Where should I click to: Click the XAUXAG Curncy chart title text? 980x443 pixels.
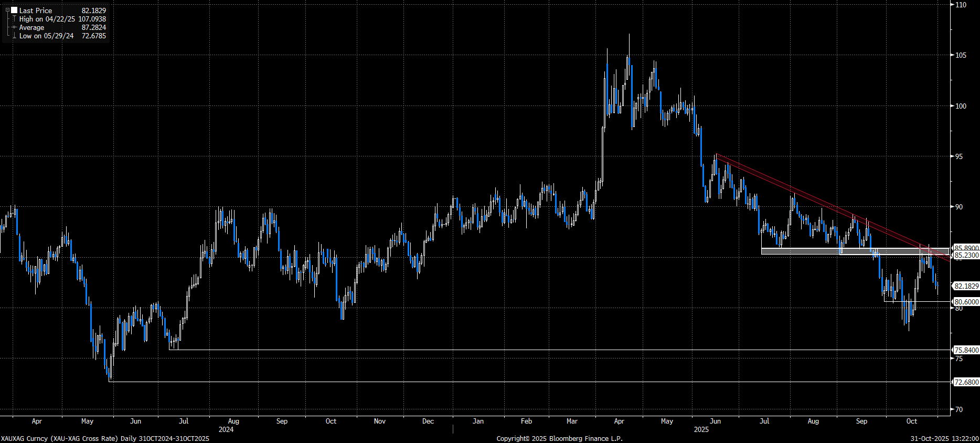pos(105,438)
